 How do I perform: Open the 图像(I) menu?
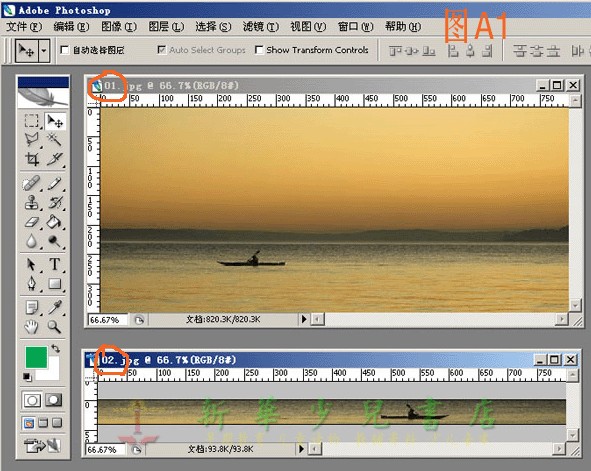click(119, 27)
